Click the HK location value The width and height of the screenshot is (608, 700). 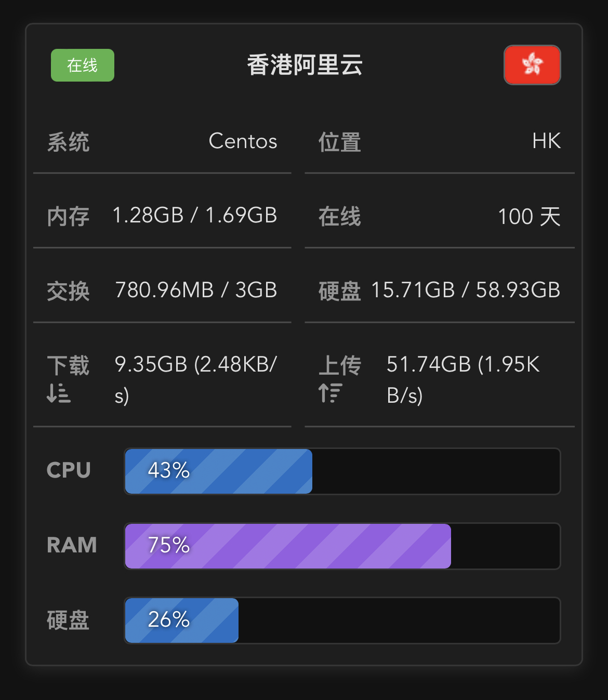click(547, 141)
